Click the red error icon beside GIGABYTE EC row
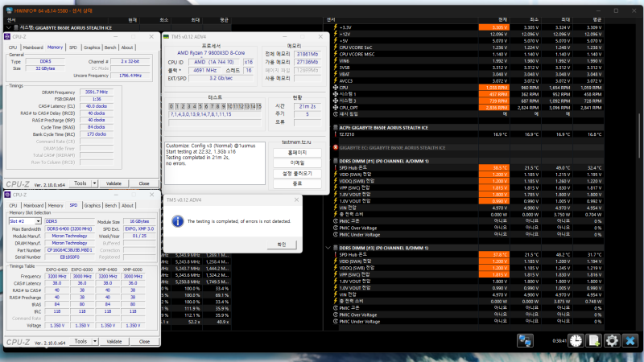644x362 pixels. point(336,147)
